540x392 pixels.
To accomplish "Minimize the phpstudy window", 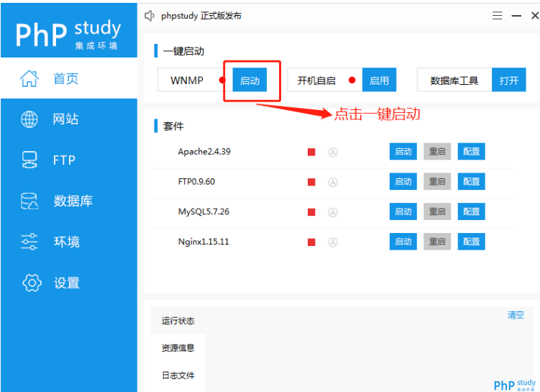I will pos(516,16).
